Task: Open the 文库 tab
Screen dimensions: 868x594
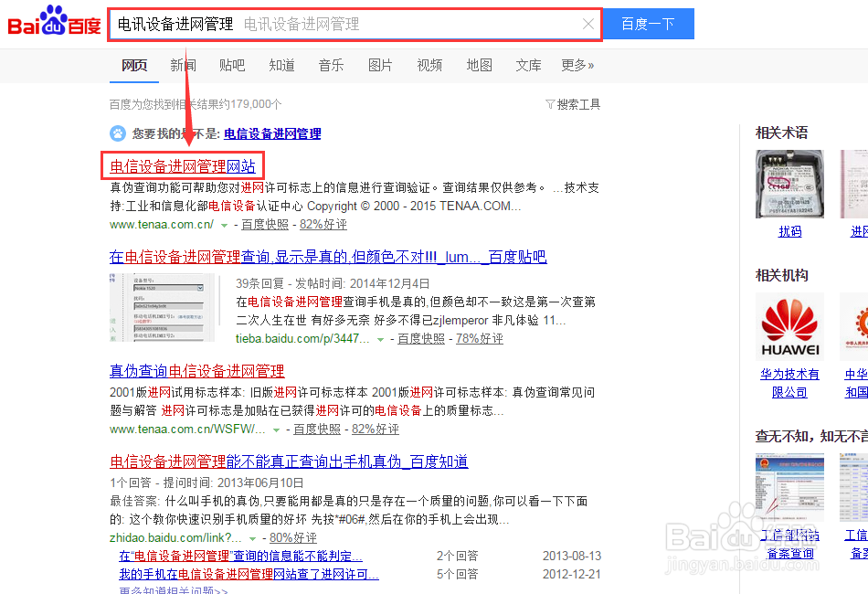Action: click(x=529, y=65)
